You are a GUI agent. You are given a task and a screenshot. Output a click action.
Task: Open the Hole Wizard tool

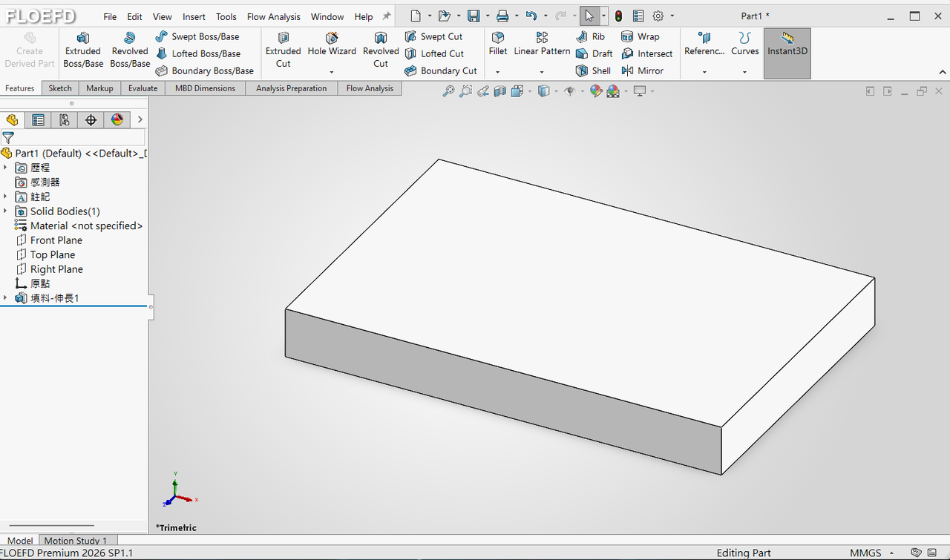(332, 45)
